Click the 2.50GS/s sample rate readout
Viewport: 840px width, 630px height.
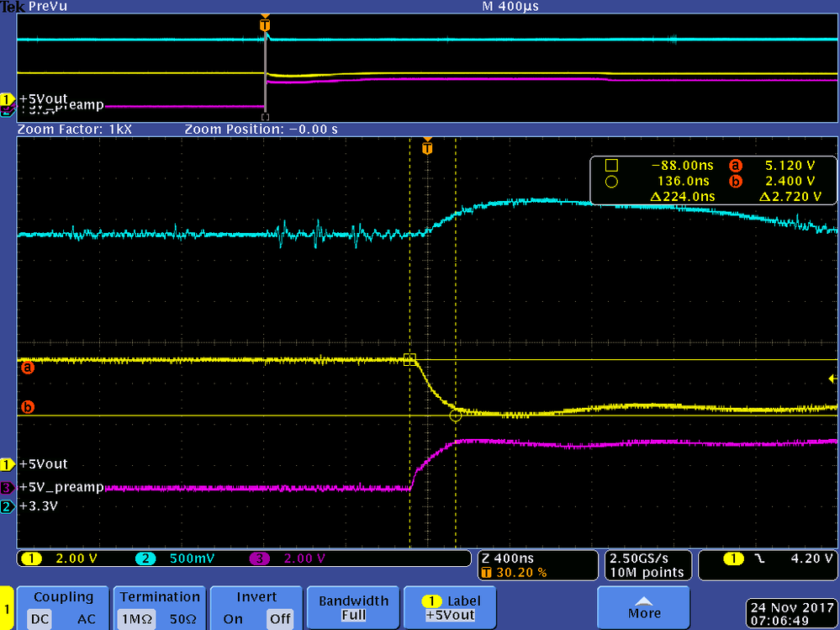pyautogui.click(x=639, y=559)
